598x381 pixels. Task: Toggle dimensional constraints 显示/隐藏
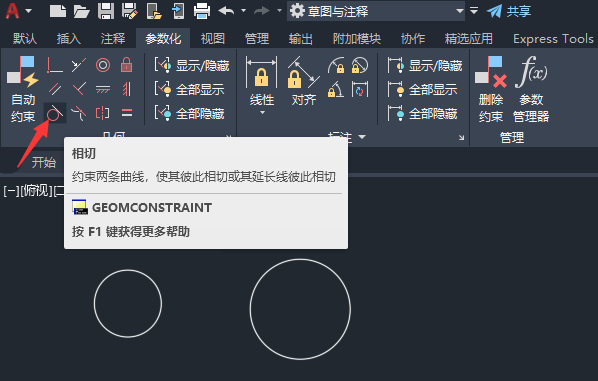(x=424, y=66)
